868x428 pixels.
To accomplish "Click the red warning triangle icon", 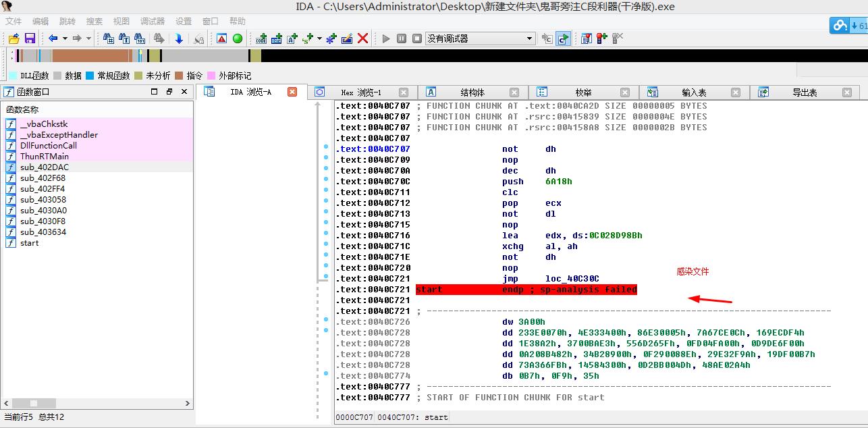I will (x=221, y=38).
